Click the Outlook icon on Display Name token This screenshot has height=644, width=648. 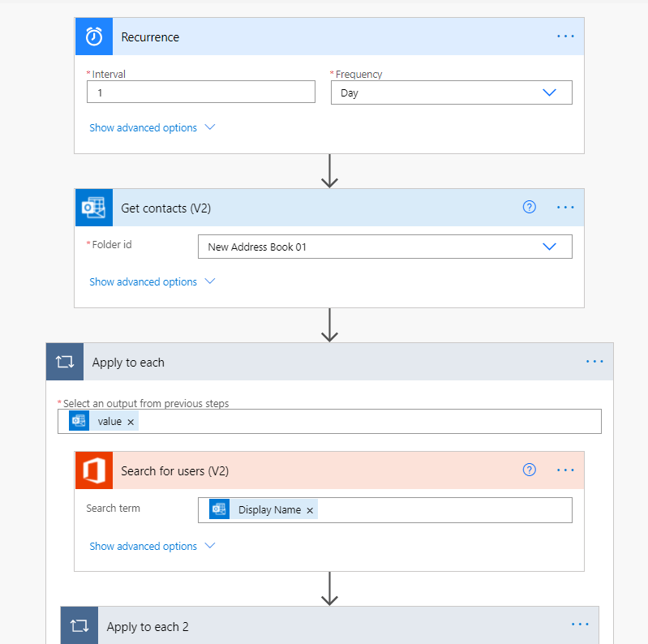click(x=220, y=509)
